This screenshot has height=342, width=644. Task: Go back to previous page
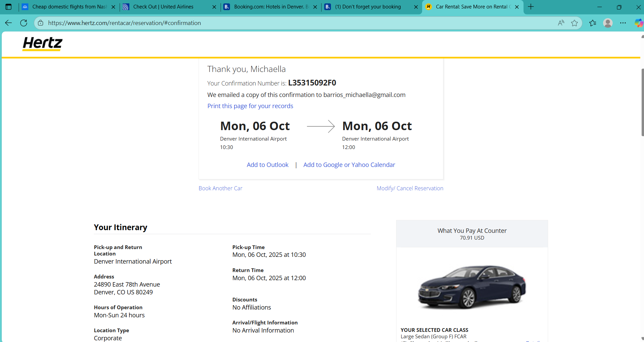(8, 23)
